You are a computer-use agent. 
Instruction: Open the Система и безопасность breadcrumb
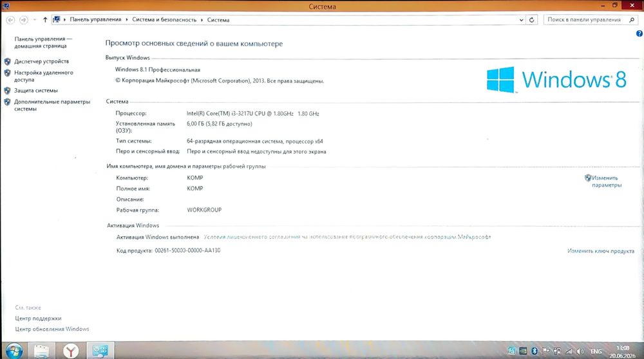pyautogui.click(x=164, y=19)
